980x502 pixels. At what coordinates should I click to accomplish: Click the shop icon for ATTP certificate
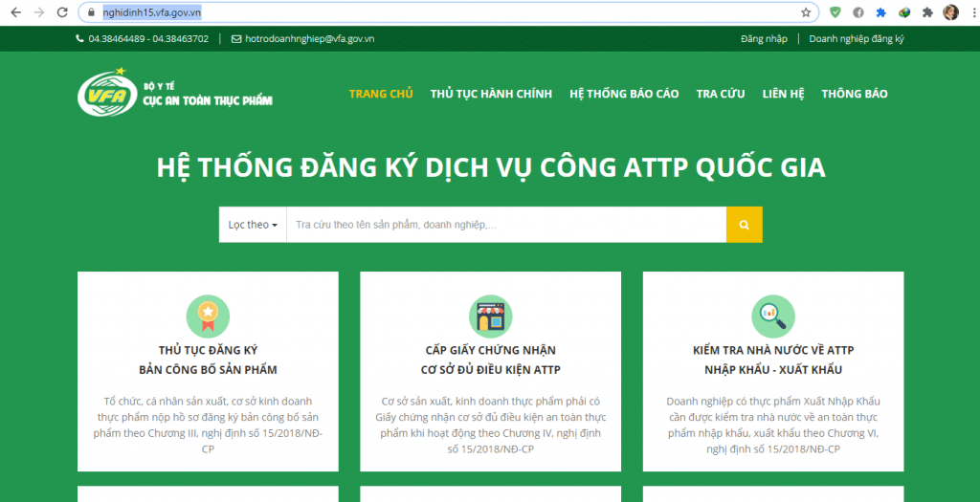click(491, 316)
